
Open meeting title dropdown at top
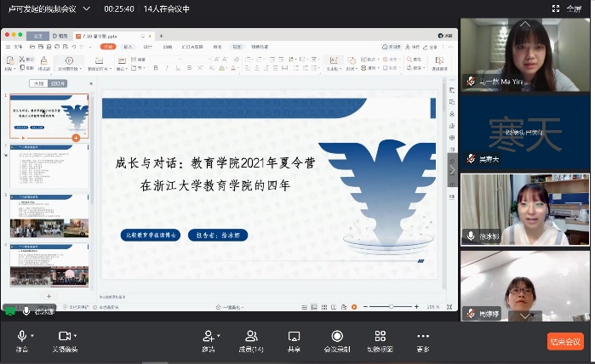pyautogui.click(x=85, y=9)
